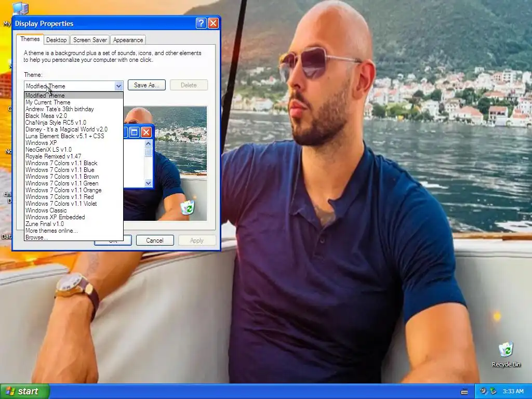Select Black Mesa v2.0 theme
This screenshot has width=532, height=399.
click(x=74, y=116)
